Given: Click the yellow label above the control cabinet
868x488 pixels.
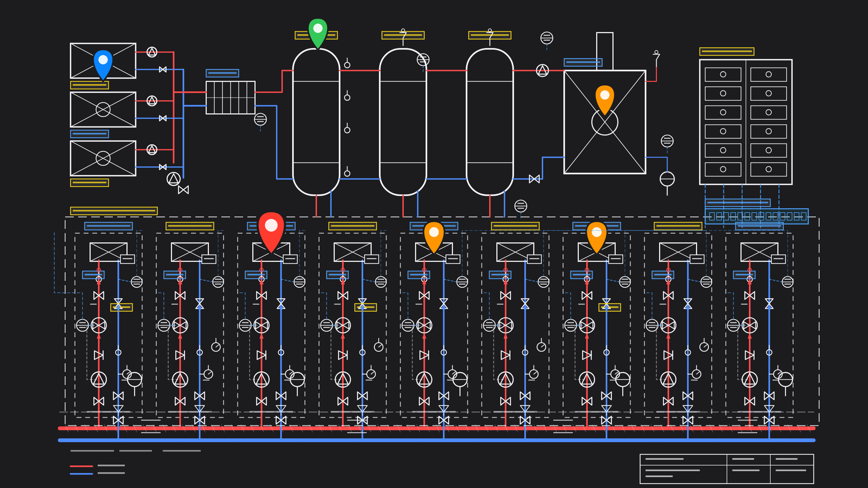Looking at the screenshot, I should pyautogui.click(x=727, y=51).
